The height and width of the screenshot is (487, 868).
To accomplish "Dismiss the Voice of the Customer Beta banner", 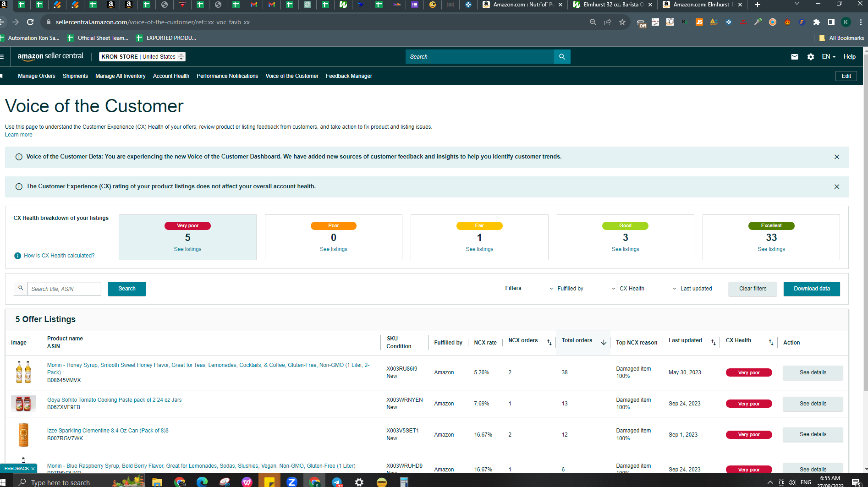I will click(x=837, y=157).
